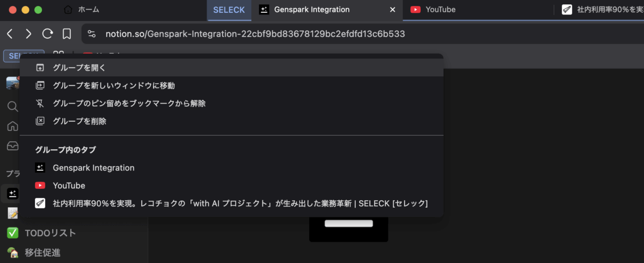Open the inbox icon in Notion sidebar
Screen dimensions: 644x263
(x=12, y=146)
